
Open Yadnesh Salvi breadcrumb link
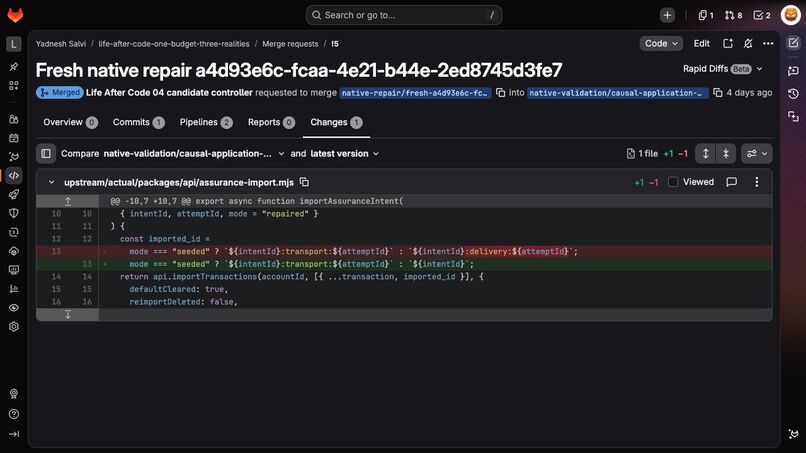click(x=61, y=44)
